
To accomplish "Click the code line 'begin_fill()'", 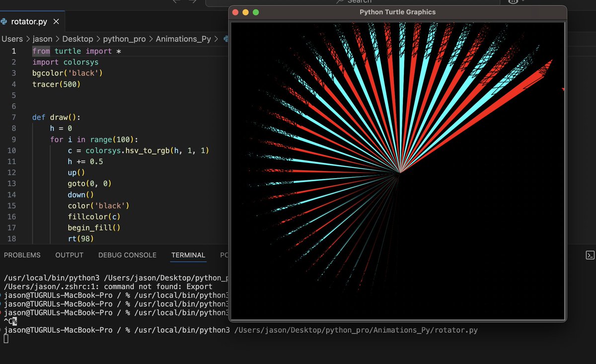I will point(94,227).
